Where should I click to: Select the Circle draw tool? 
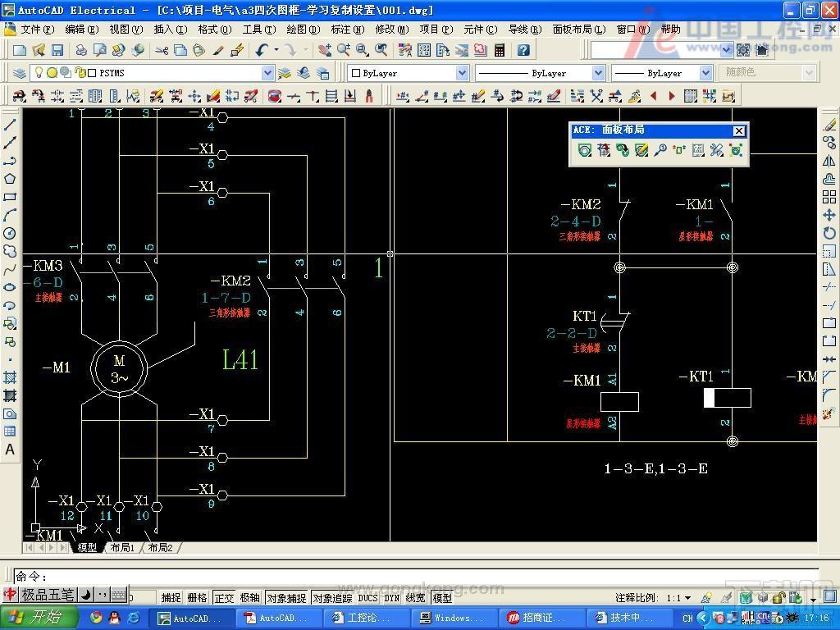pyautogui.click(x=10, y=233)
